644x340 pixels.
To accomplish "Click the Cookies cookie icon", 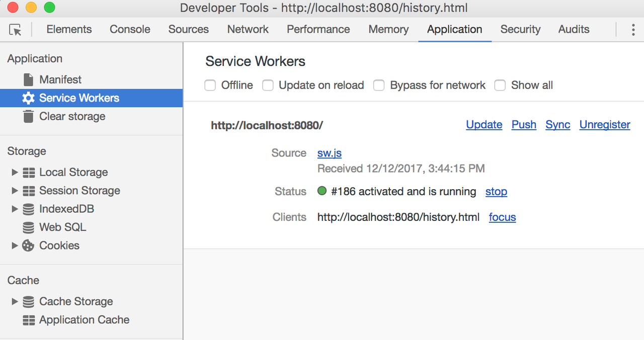I will pyautogui.click(x=29, y=245).
